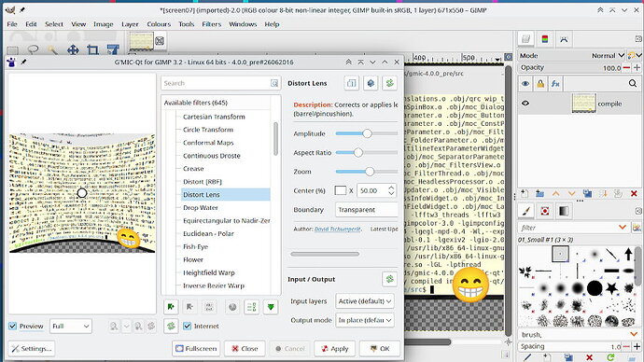The width and height of the screenshot is (644, 362).
Task: Click the rename fave icon
Action: tap(209, 307)
